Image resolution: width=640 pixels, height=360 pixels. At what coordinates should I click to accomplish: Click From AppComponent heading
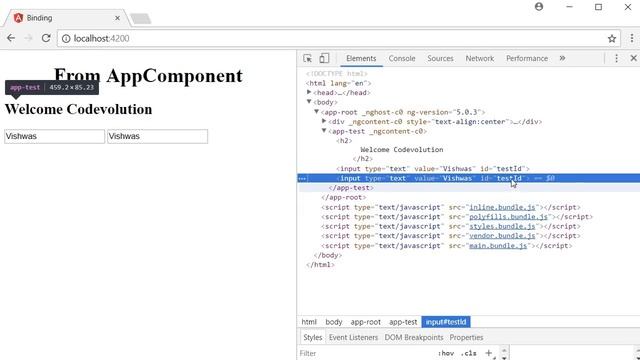(148, 76)
